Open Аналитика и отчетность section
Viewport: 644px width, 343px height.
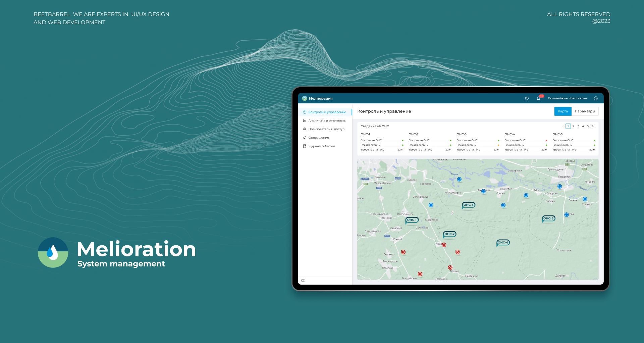click(x=327, y=120)
